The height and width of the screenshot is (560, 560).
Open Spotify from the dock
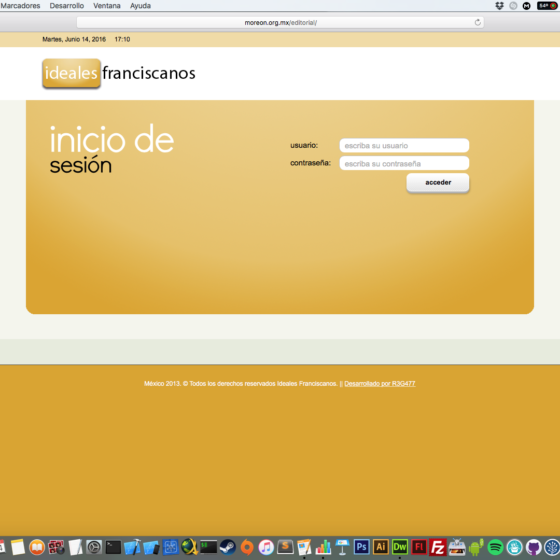pyautogui.click(x=495, y=547)
